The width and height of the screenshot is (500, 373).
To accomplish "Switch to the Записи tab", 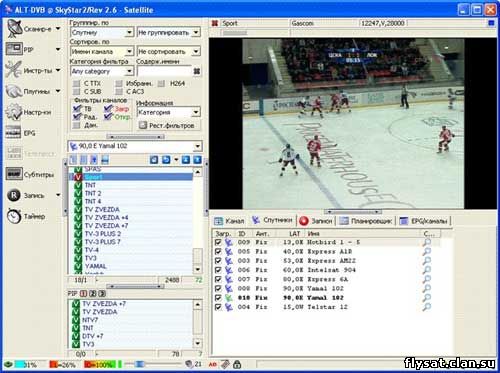I will pyautogui.click(x=316, y=221).
